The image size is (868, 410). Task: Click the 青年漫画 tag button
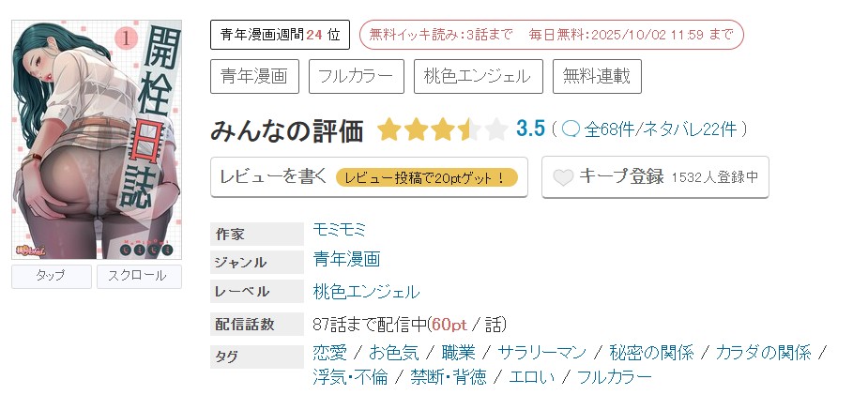click(253, 77)
